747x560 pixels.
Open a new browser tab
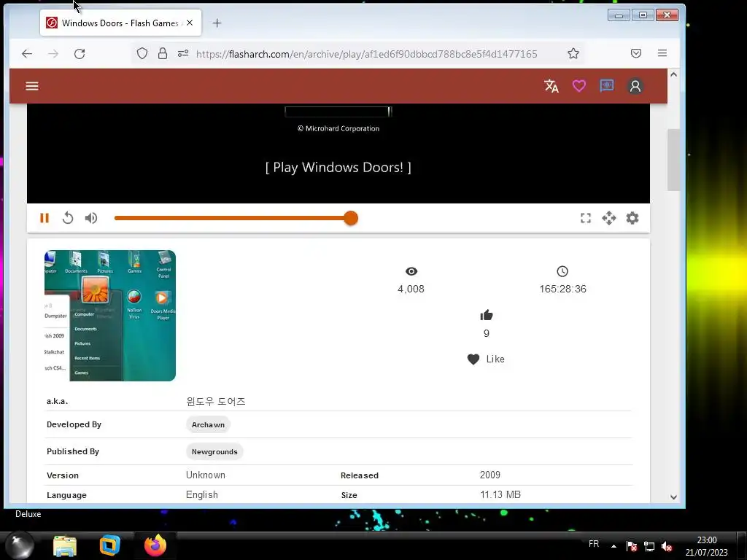point(217,23)
